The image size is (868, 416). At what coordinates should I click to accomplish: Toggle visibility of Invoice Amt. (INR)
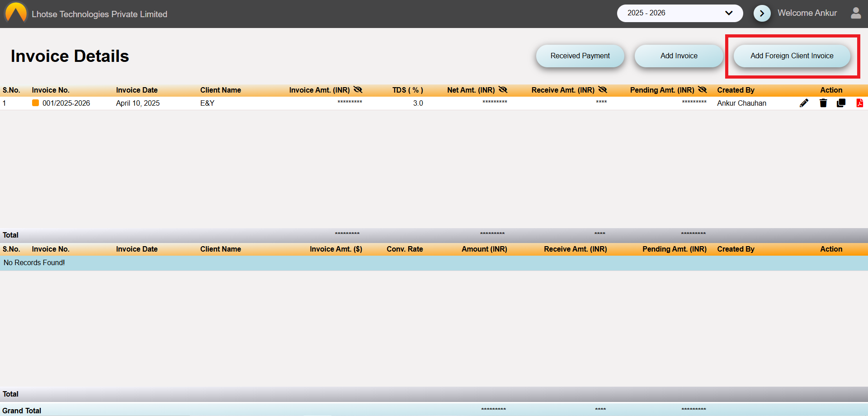[x=358, y=90]
